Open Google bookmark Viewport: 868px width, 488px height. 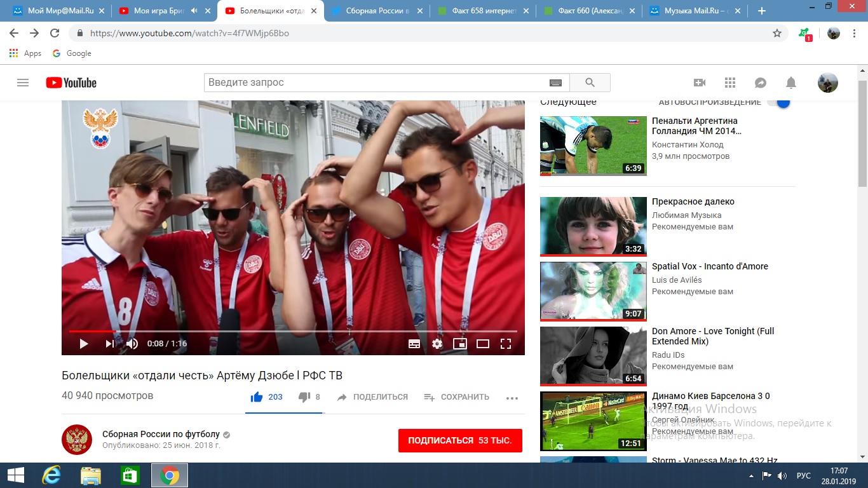[72, 53]
